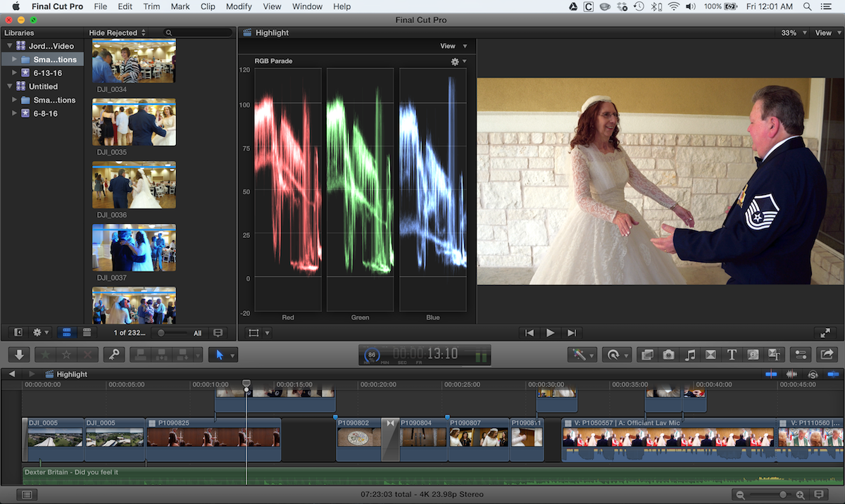Open the Modify menu
This screenshot has height=504, width=845.
(239, 6)
